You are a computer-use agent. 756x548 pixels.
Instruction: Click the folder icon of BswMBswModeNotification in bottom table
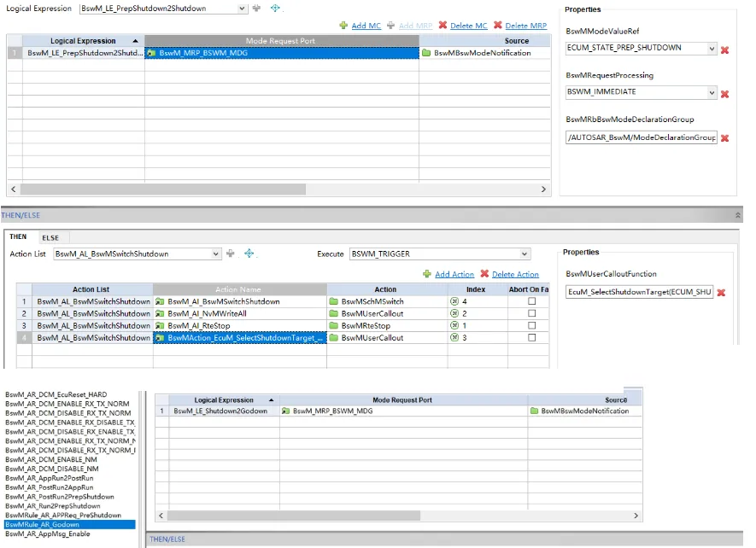534,411
